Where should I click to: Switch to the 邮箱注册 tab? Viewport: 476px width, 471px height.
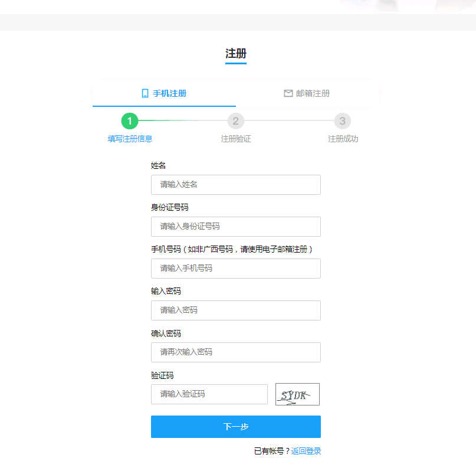pyautogui.click(x=307, y=93)
